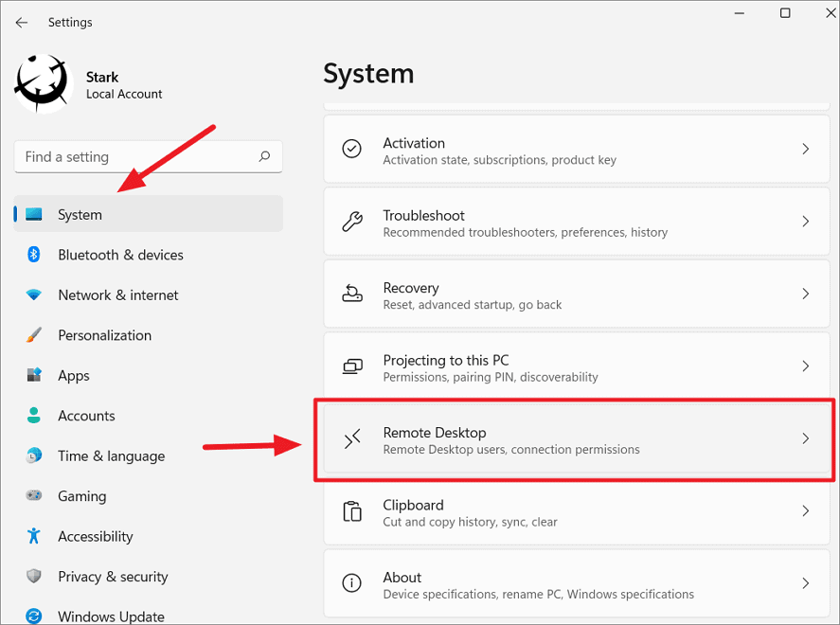Click the back arrow button
Image resolution: width=840 pixels, height=625 pixels.
click(21, 22)
